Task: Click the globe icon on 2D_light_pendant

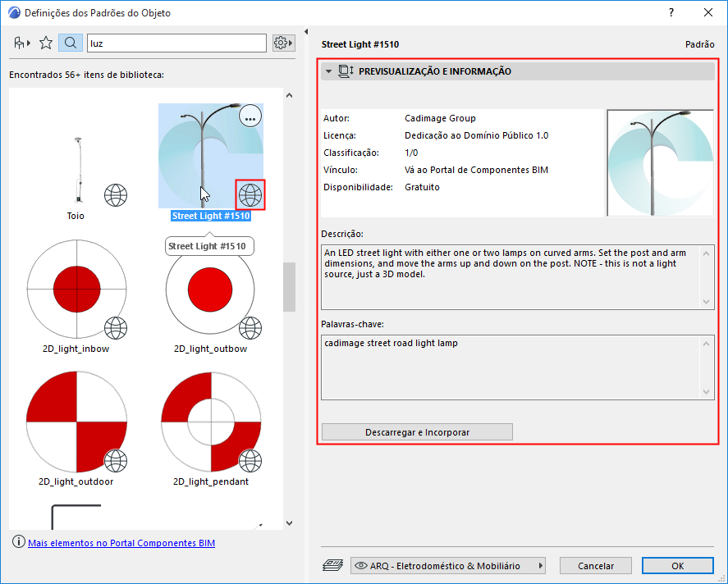Action: (x=250, y=461)
